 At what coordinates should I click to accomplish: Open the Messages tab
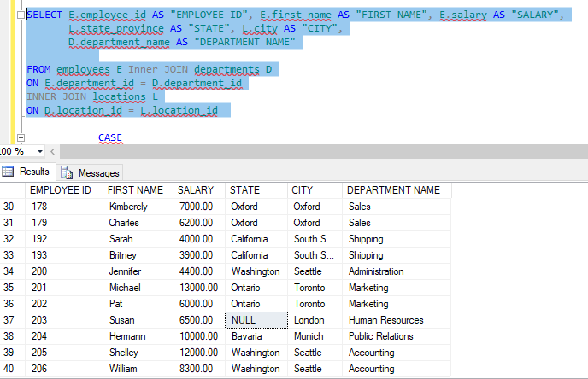click(91, 172)
